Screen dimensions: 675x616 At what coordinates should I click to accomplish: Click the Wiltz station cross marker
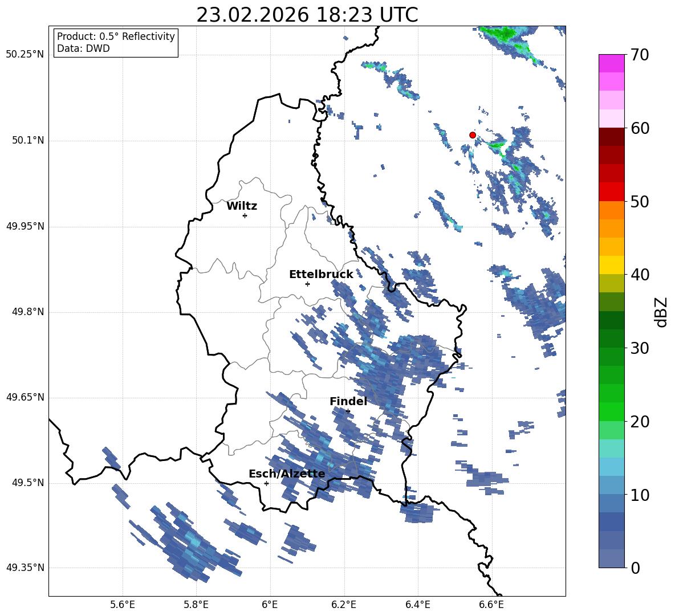click(245, 215)
